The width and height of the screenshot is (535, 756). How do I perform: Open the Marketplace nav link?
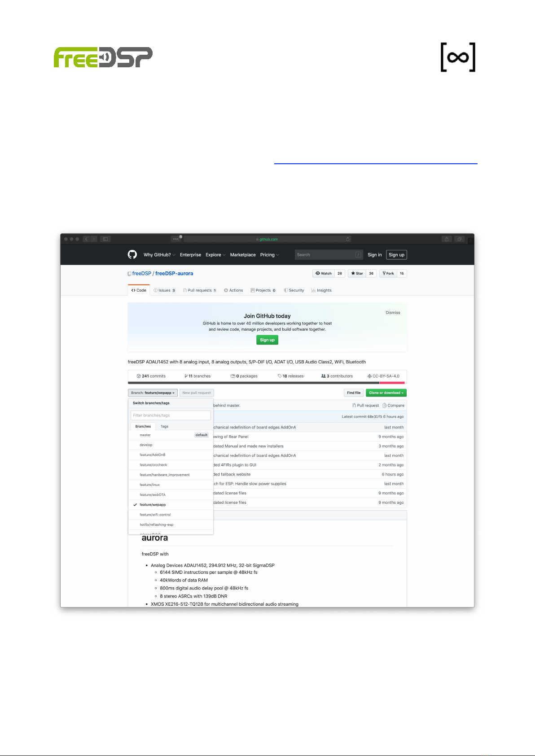[243, 255]
